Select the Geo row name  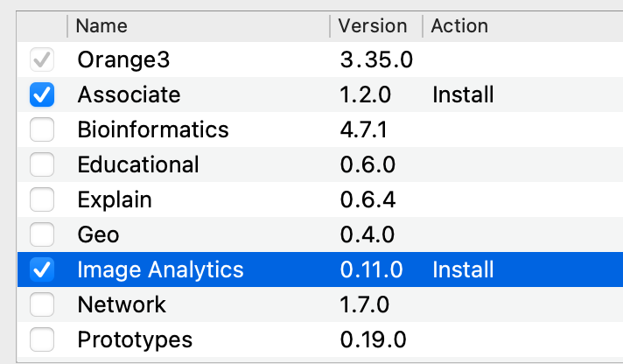click(98, 234)
